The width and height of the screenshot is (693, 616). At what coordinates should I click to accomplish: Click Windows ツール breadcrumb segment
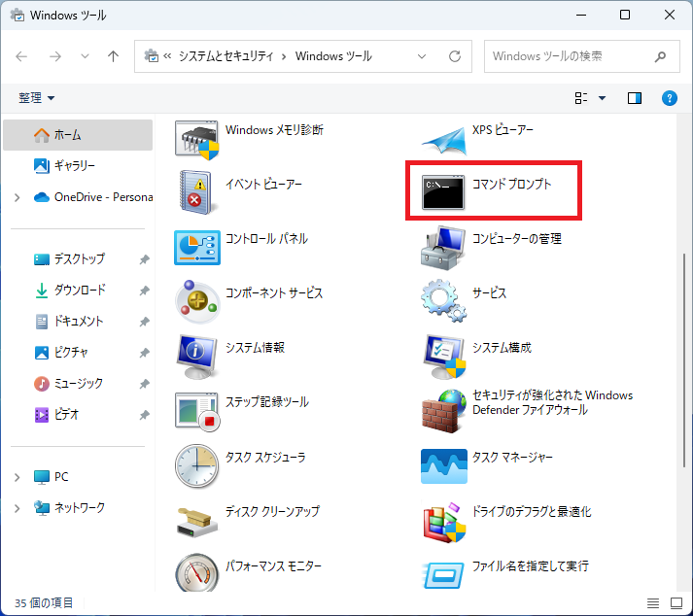coord(333,56)
